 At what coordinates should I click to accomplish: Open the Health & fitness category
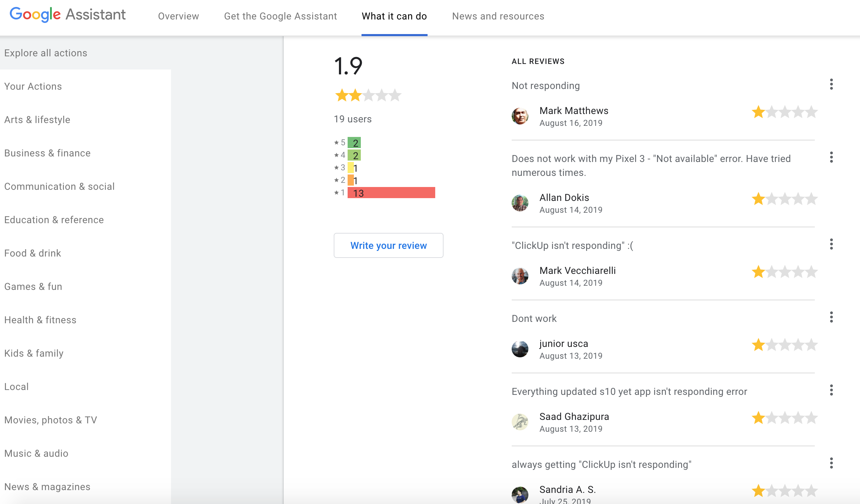[40, 320]
